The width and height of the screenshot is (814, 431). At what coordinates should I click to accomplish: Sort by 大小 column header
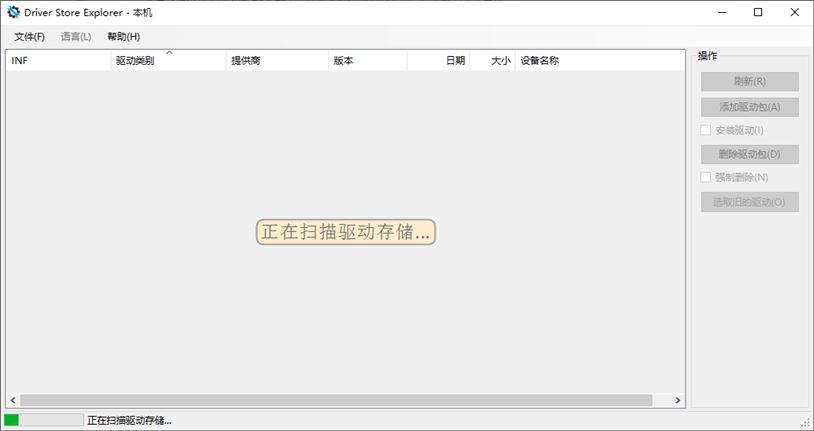click(x=493, y=61)
